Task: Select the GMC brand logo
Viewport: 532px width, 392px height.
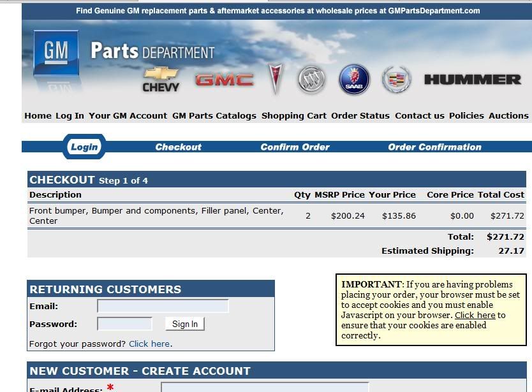Action: [x=225, y=80]
